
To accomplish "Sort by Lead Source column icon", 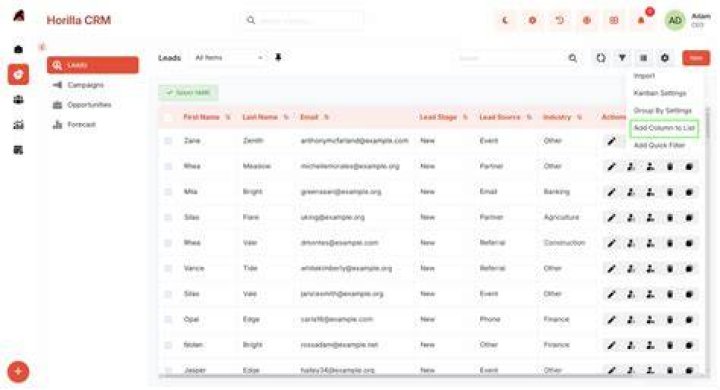I will point(529,117).
